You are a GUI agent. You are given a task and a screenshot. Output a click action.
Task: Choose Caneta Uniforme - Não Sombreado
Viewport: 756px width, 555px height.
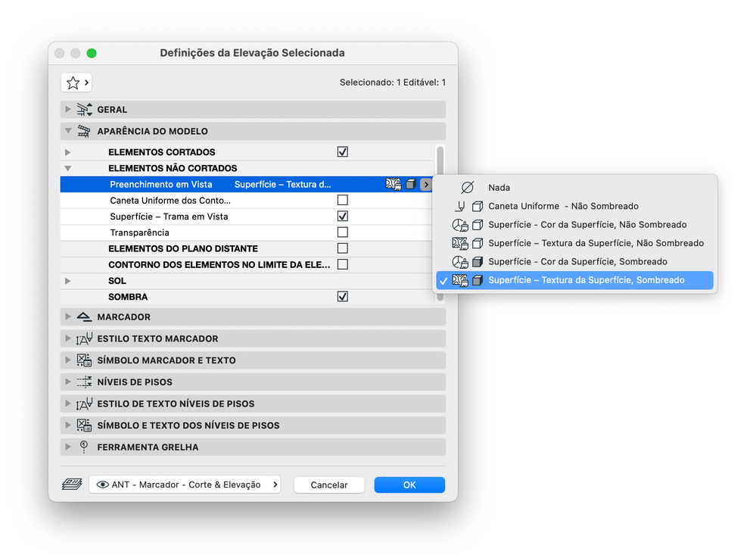tap(574, 206)
